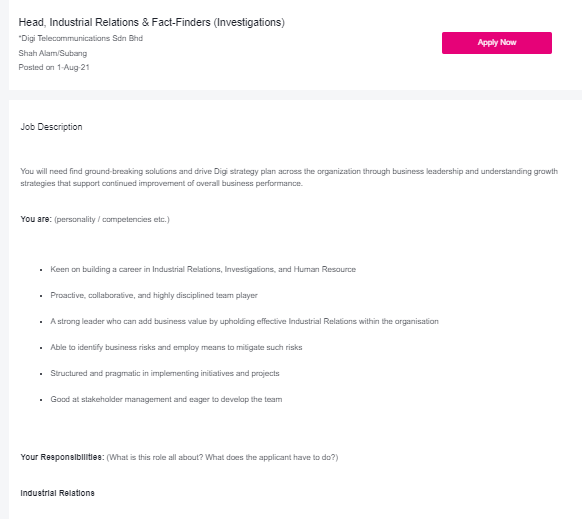Click the personality / competencies note
The image size is (582, 519).
point(112,219)
